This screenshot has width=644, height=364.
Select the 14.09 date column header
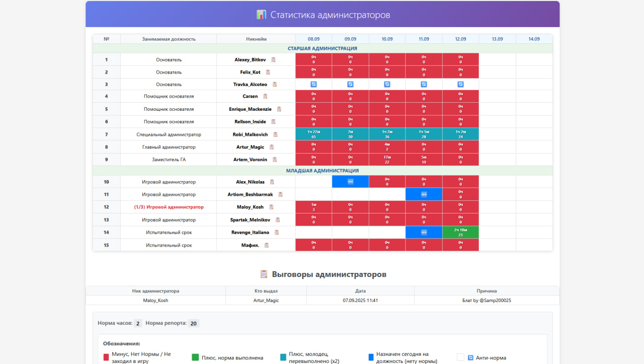coord(534,39)
